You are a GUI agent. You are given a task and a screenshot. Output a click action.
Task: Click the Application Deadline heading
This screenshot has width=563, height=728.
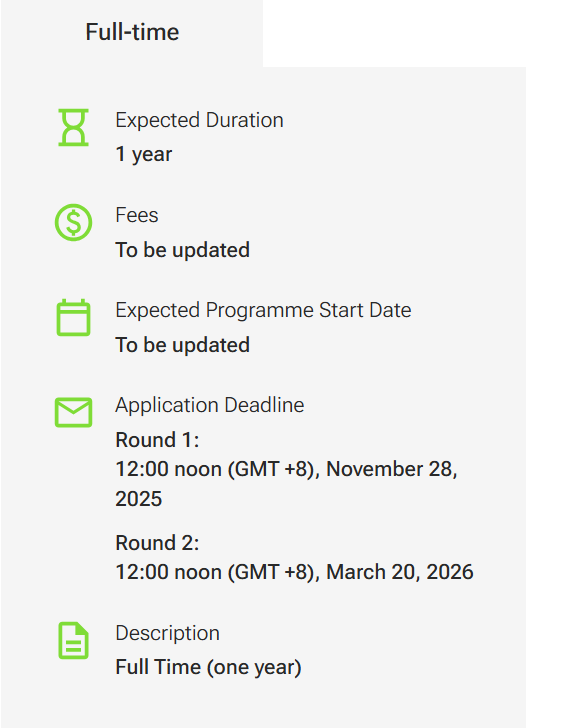(x=210, y=405)
